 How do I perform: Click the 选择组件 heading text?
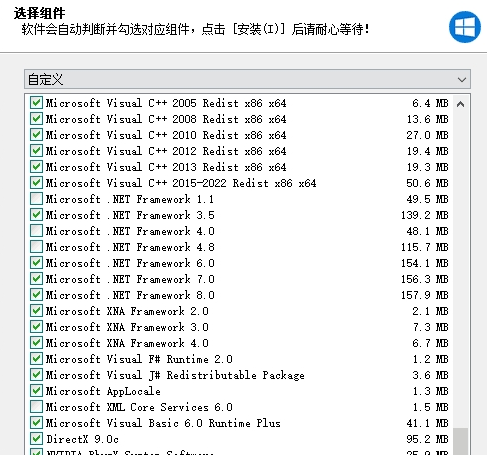click(x=39, y=13)
